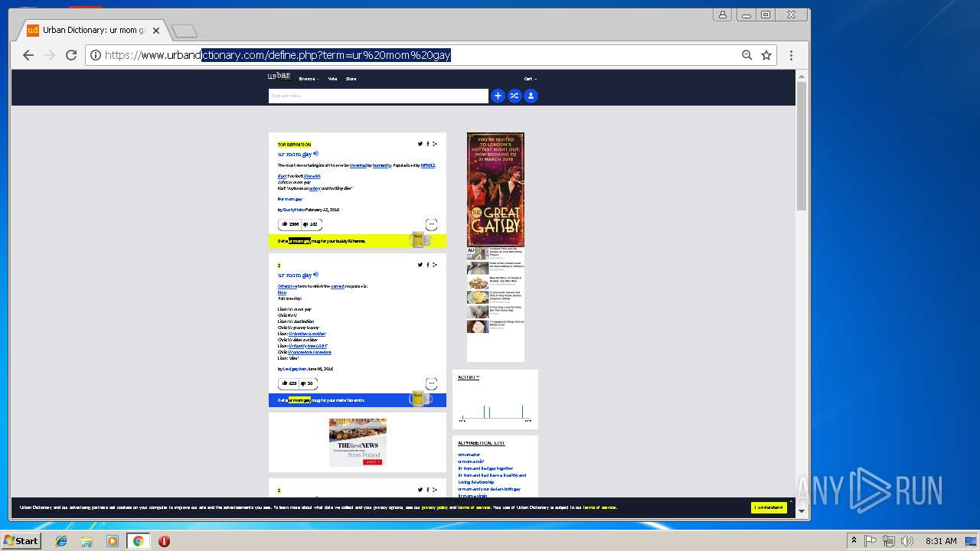Expand the Cart dropdown
980x551 pixels.
[531, 79]
